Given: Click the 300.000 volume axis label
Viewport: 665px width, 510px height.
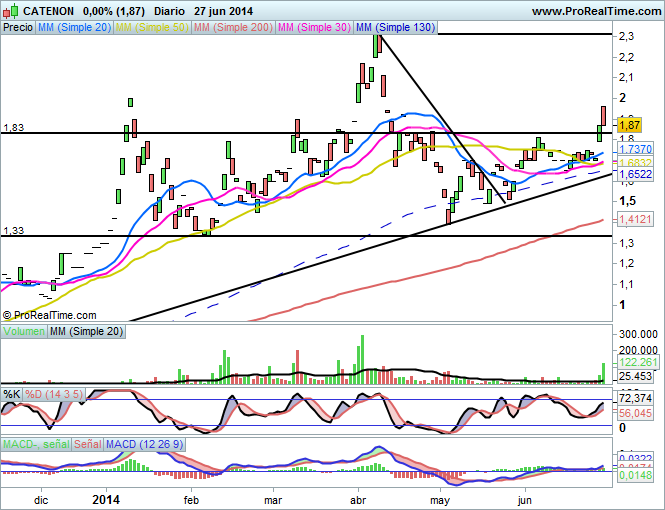Looking at the screenshot, I should [638, 334].
